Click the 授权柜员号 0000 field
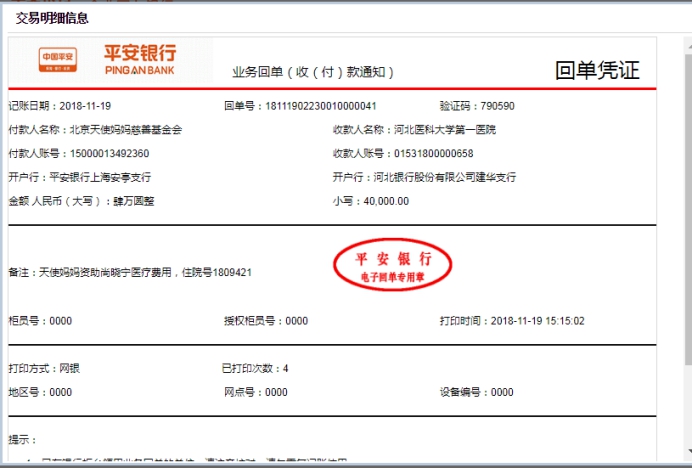 (x=266, y=321)
